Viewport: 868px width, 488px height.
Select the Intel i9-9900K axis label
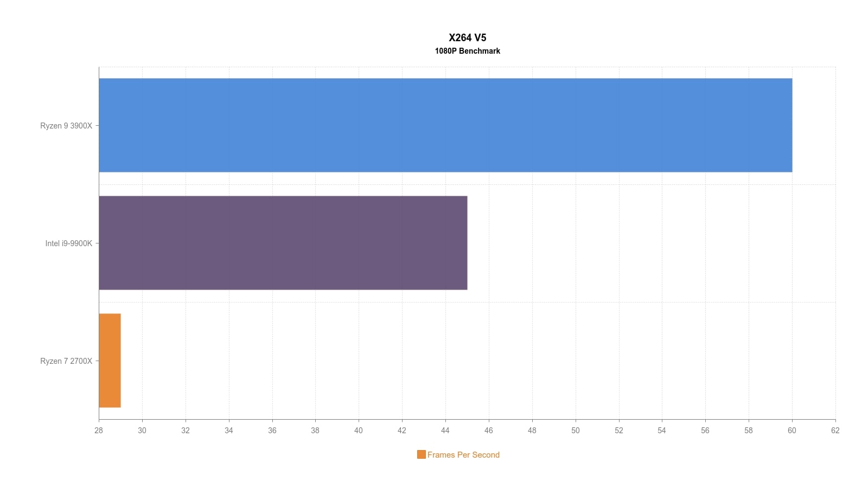[69, 243]
